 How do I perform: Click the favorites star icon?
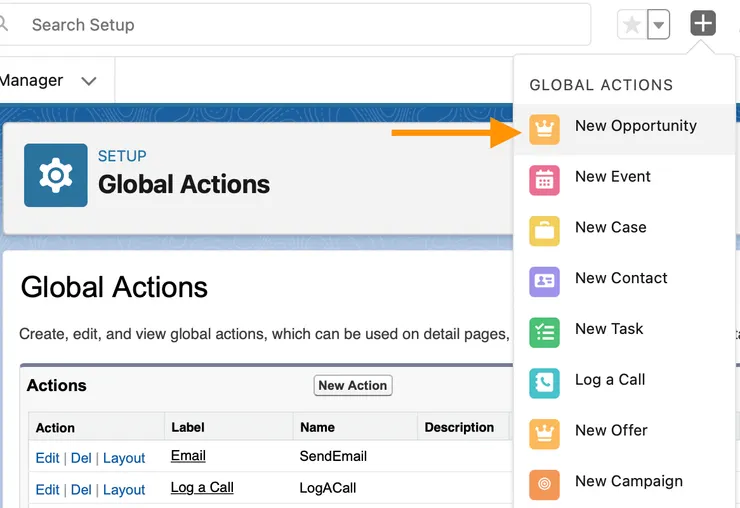pyautogui.click(x=632, y=25)
